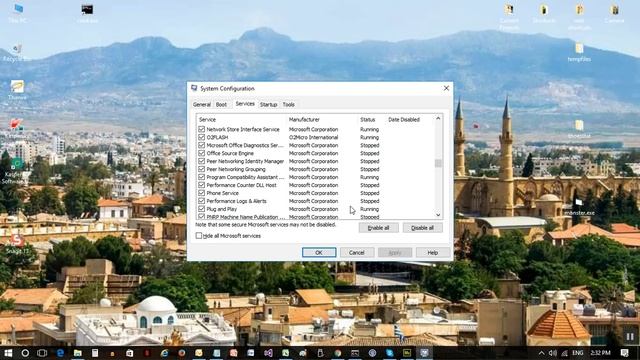The width and height of the screenshot is (640, 360).
Task: Close the System Configuration window
Action: click(446, 88)
